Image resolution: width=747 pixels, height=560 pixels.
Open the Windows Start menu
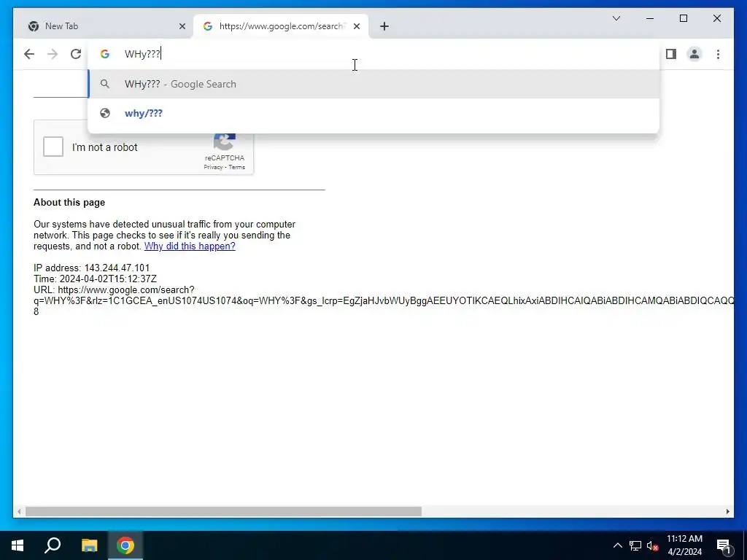(x=18, y=545)
